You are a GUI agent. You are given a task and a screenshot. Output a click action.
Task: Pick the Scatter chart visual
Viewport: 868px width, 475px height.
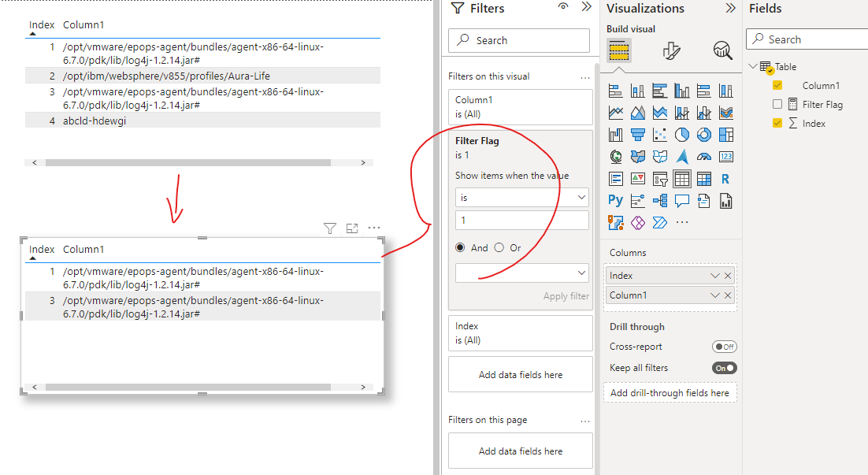pyautogui.click(x=660, y=135)
